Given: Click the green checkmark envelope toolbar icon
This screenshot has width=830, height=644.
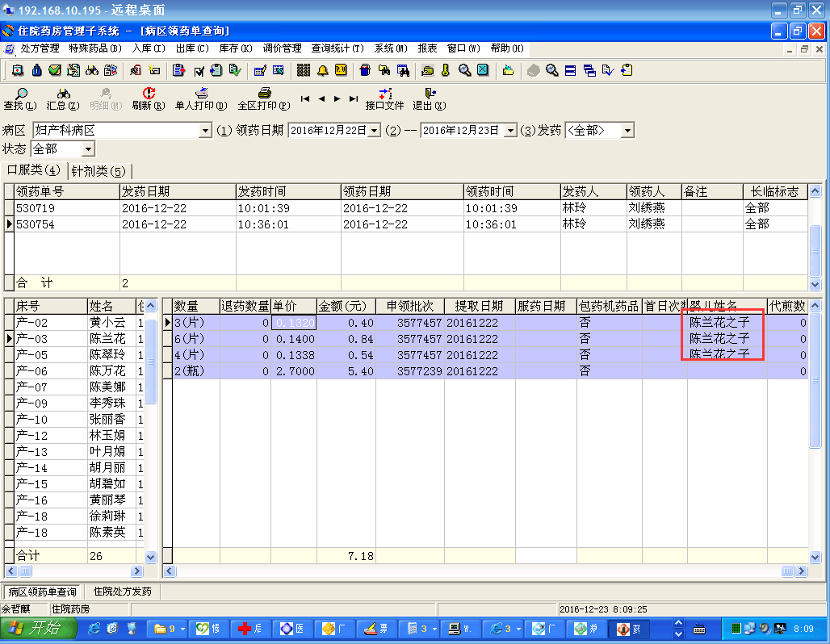Looking at the screenshot, I should tap(55, 70).
